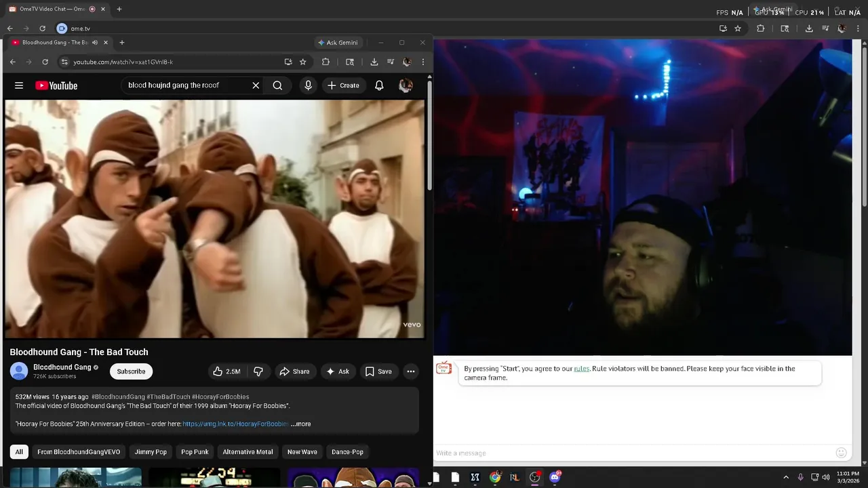Select the From BloodhoundGangVEVO chip
Image resolution: width=868 pixels, height=488 pixels.
click(79, 452)
